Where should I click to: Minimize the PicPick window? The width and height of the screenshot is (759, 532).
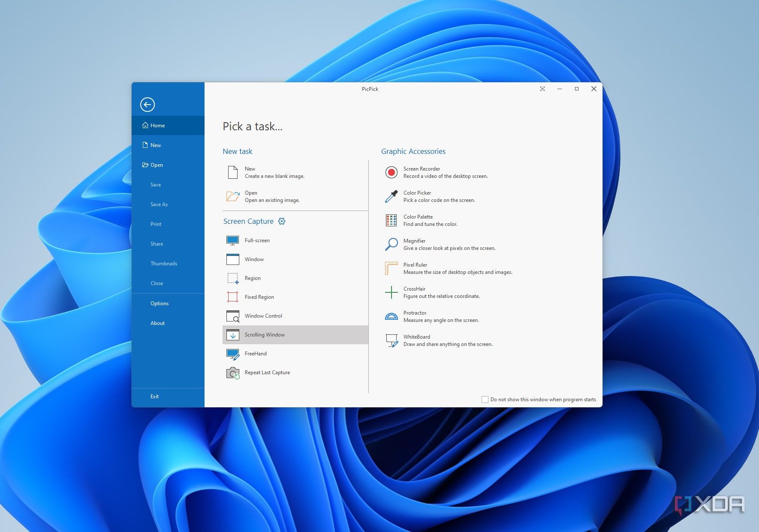click(x=560, y=89)
